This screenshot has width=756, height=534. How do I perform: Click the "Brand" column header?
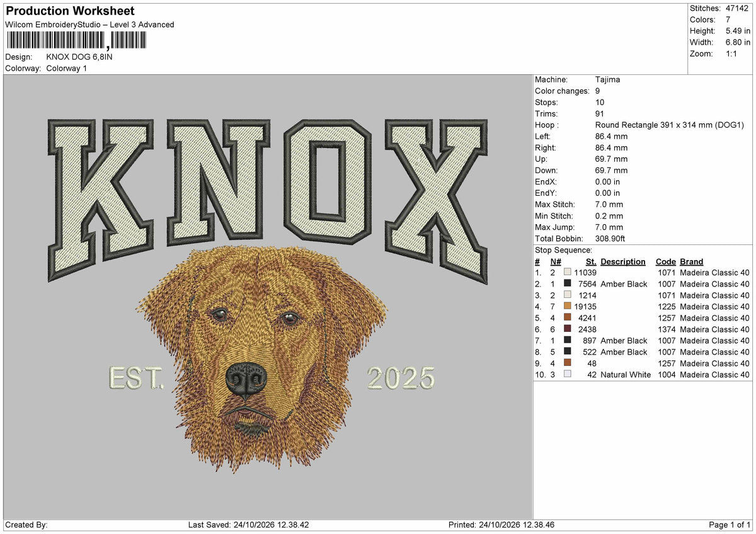[x=692, y=262]
